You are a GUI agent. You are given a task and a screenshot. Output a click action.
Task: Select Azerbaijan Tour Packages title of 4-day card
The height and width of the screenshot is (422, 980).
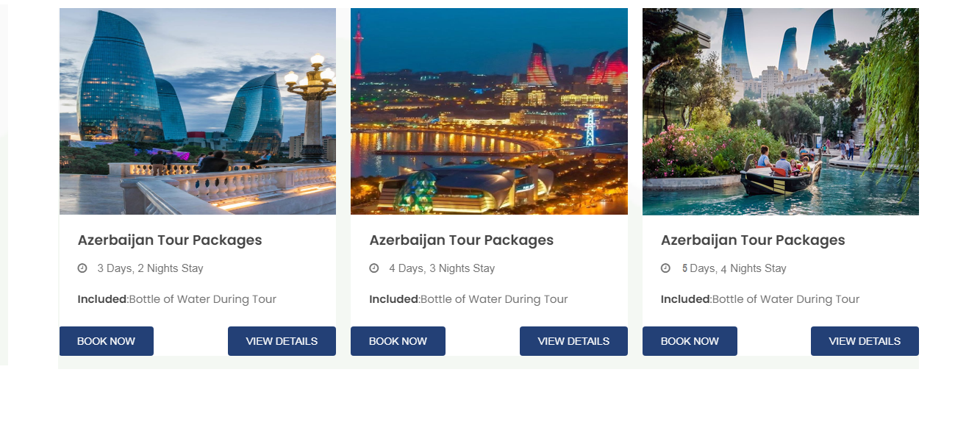[x=461, y=240]
